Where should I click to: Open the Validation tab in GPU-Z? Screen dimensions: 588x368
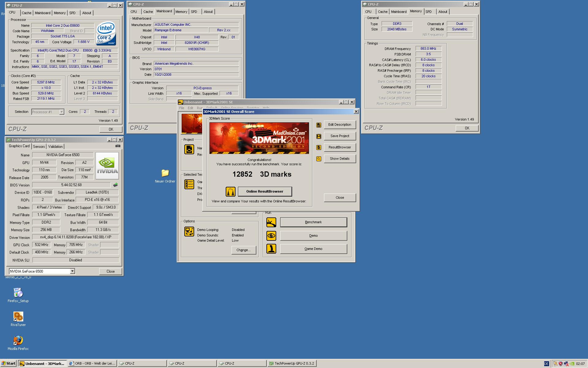55,147
